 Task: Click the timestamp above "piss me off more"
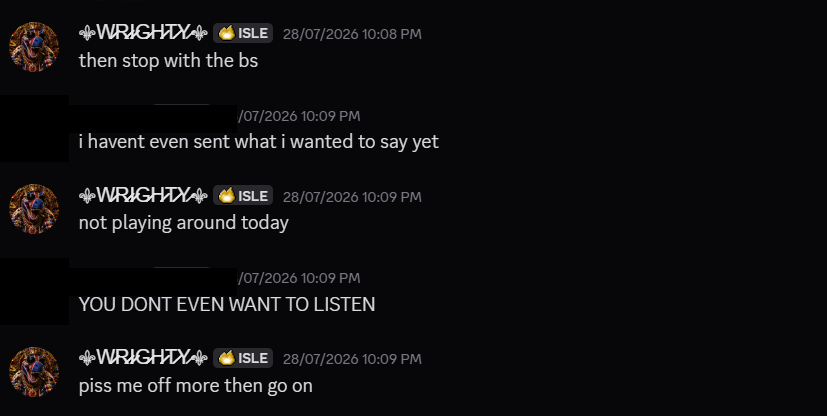(x=352, y=359)
